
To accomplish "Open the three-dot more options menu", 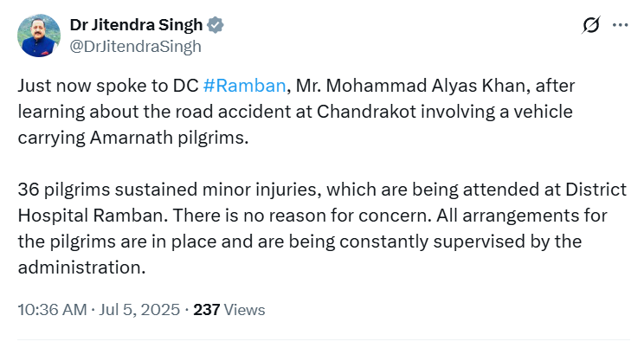I will coord(620,25).
